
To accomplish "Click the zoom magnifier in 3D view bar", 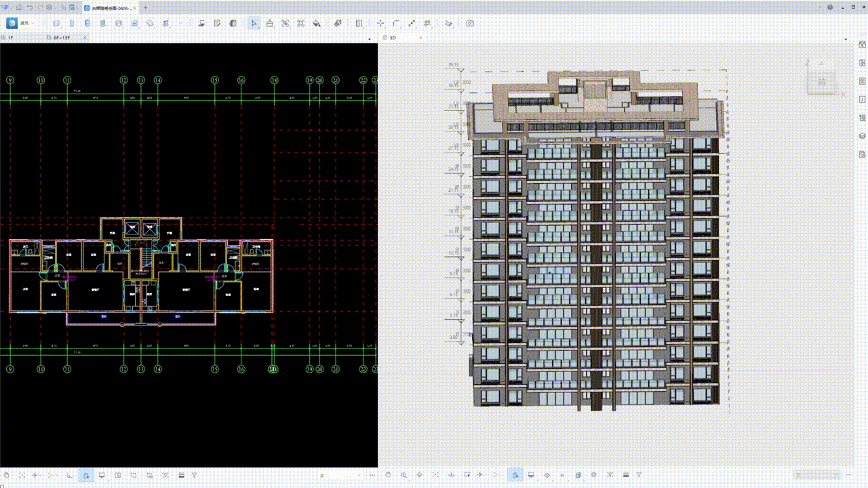I will [x=404, y=475].
